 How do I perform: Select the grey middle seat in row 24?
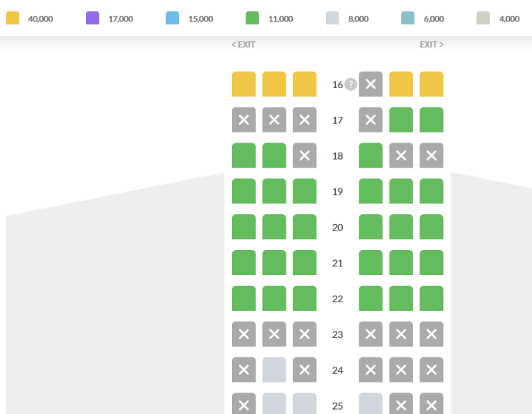tap(274, 370)
